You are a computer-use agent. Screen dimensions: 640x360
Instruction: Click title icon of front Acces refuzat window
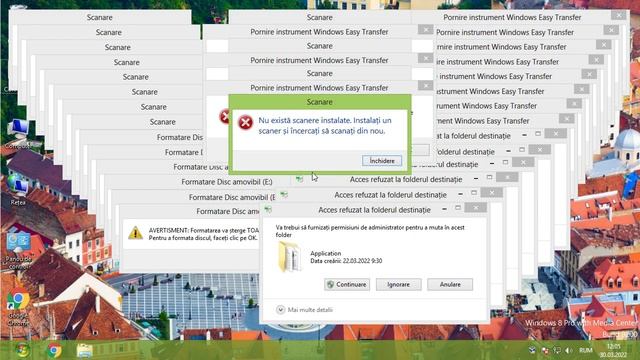[268, 209]
